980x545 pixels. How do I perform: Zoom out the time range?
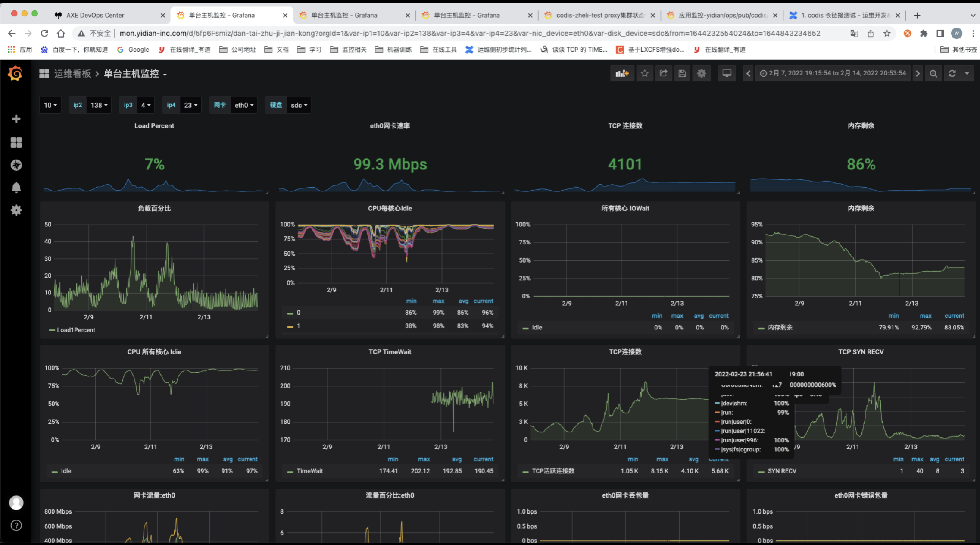[x=933, y=73]
